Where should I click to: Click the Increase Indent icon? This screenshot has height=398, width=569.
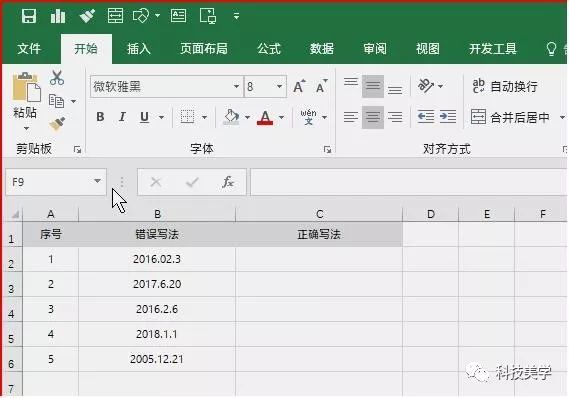coord(448,117)
